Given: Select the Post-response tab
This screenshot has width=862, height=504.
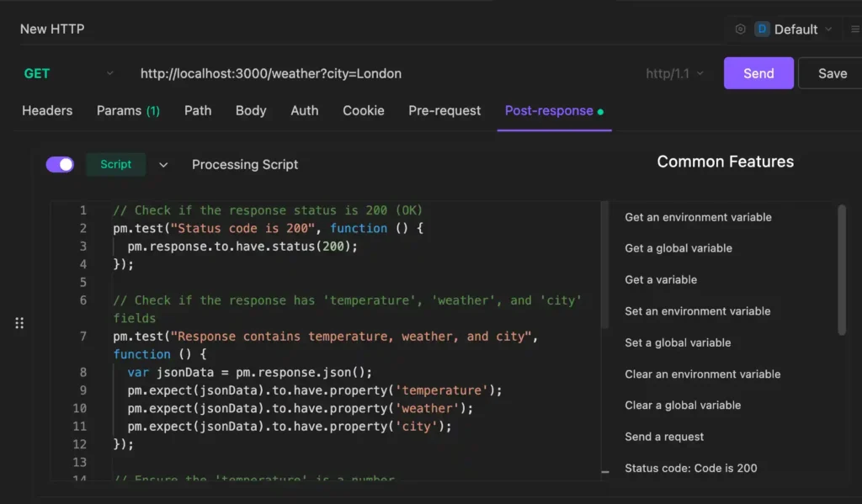Looking at the screenshot, I should [554, 111].
